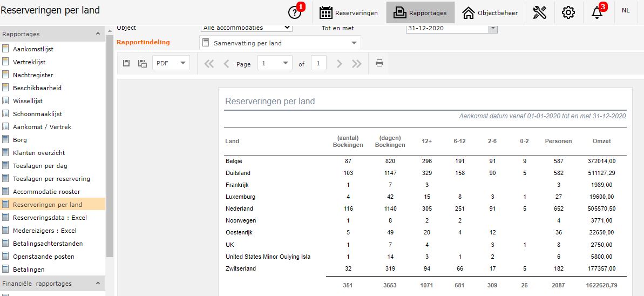The height and width of the screenshot is (296, 644).
Task: Open the settings gear icon
Action: [568, 13]
